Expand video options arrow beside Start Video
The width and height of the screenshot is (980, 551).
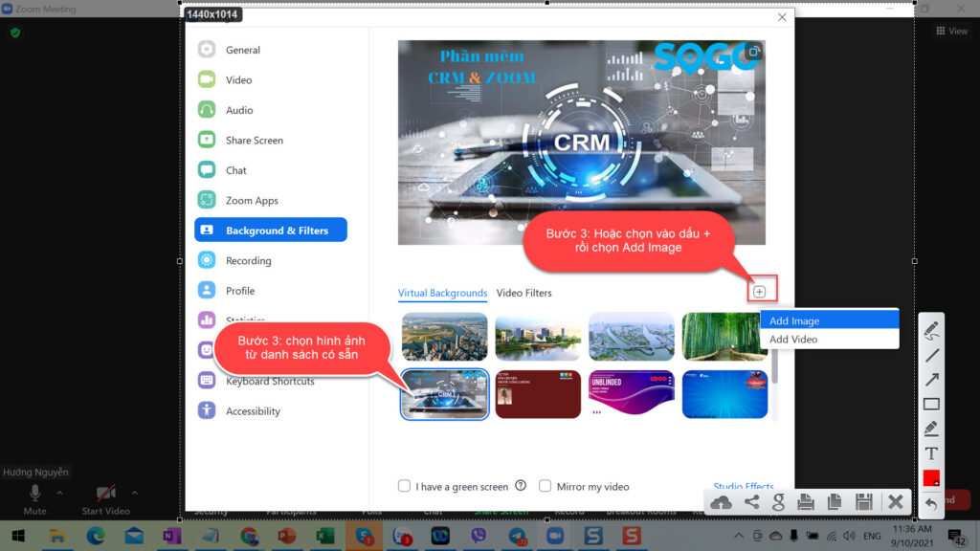tap(134, 493)
